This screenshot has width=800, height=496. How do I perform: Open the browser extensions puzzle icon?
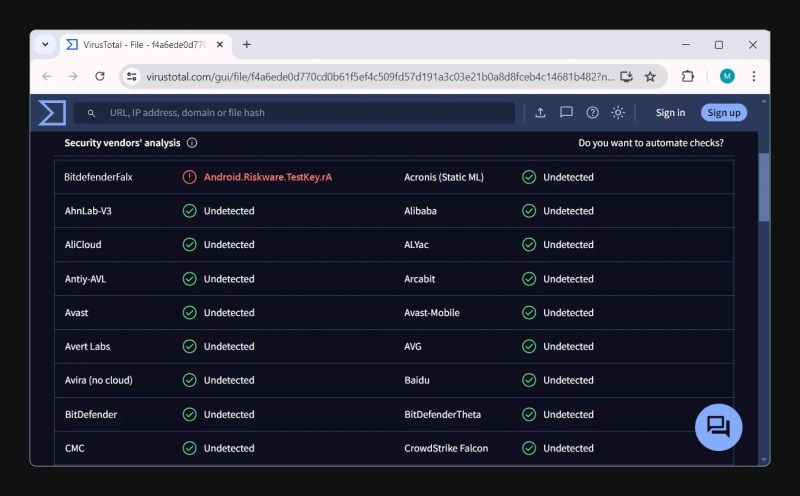click(688, 77)
